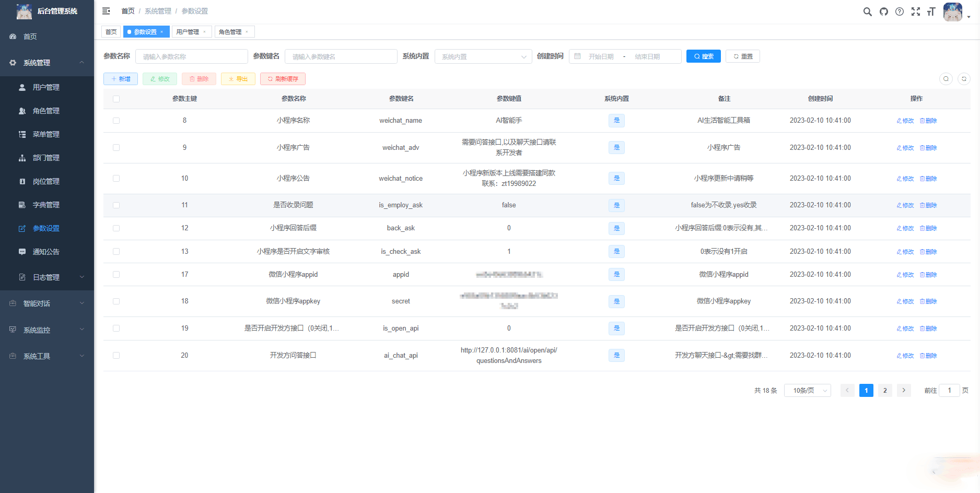This screenshot has width=980, height=493.
Task: Open the GitHub source icon
Action: pos(884,11)
